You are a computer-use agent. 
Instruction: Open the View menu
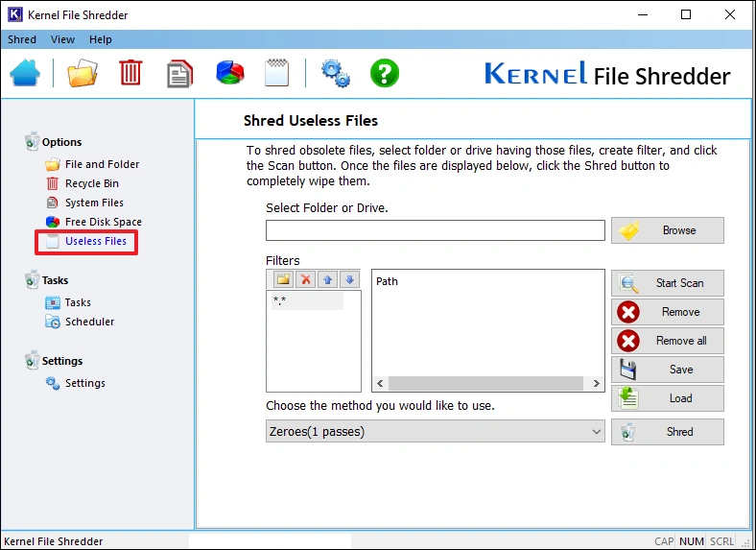(x=62, y=39)
